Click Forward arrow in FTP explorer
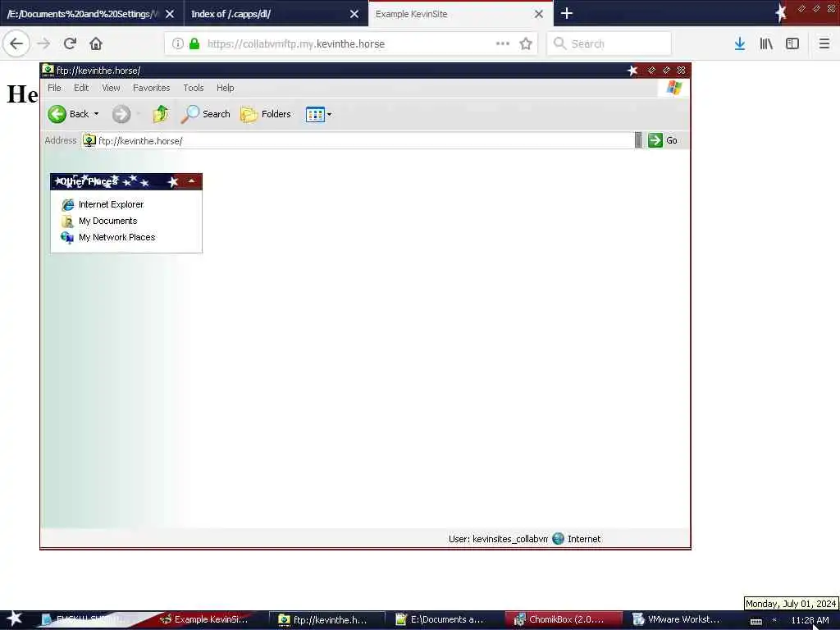This screenshot has width=840, height=630. pyautogui.click(x=121, y=114)
